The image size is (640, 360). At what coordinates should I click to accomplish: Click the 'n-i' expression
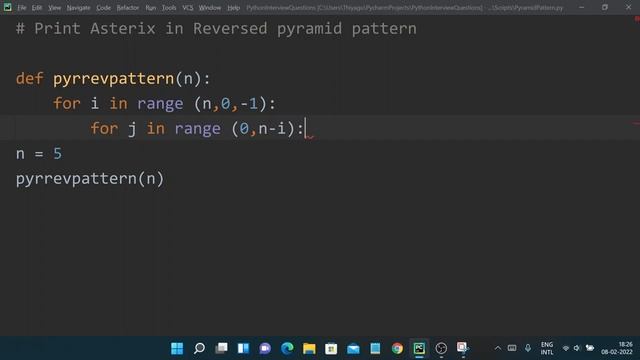[272, 129]
